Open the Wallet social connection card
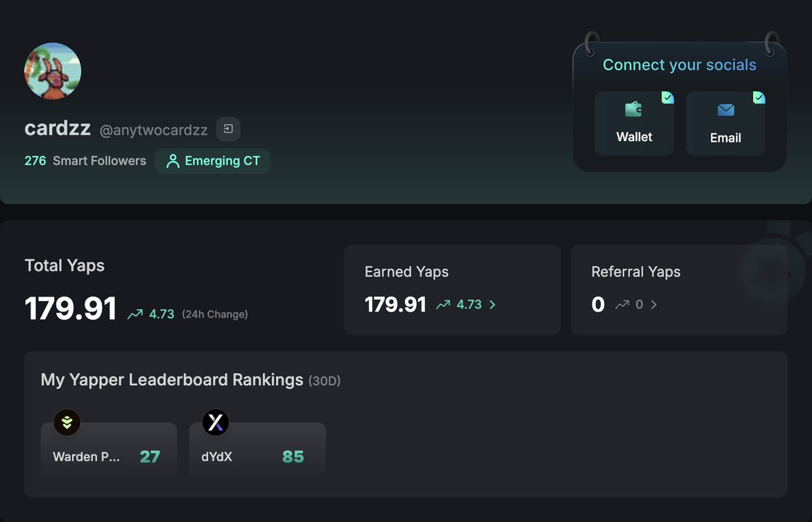The image size is (812, 522). point(634,123)
